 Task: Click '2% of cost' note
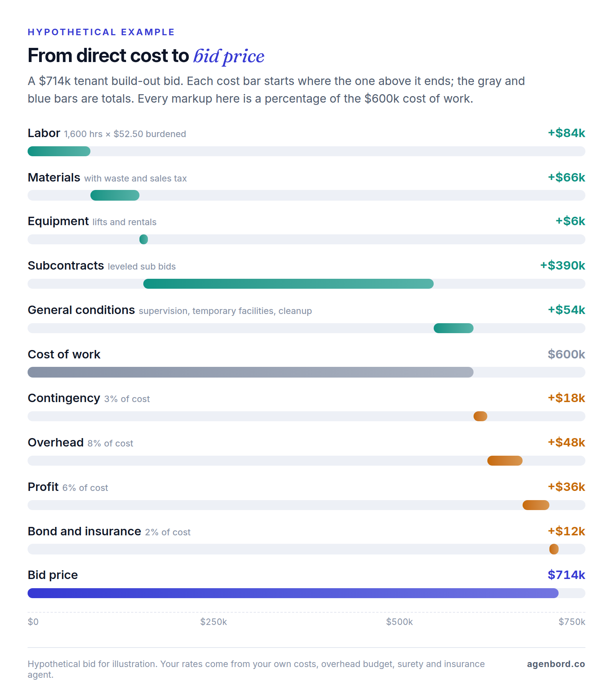(x=168, y=532)
